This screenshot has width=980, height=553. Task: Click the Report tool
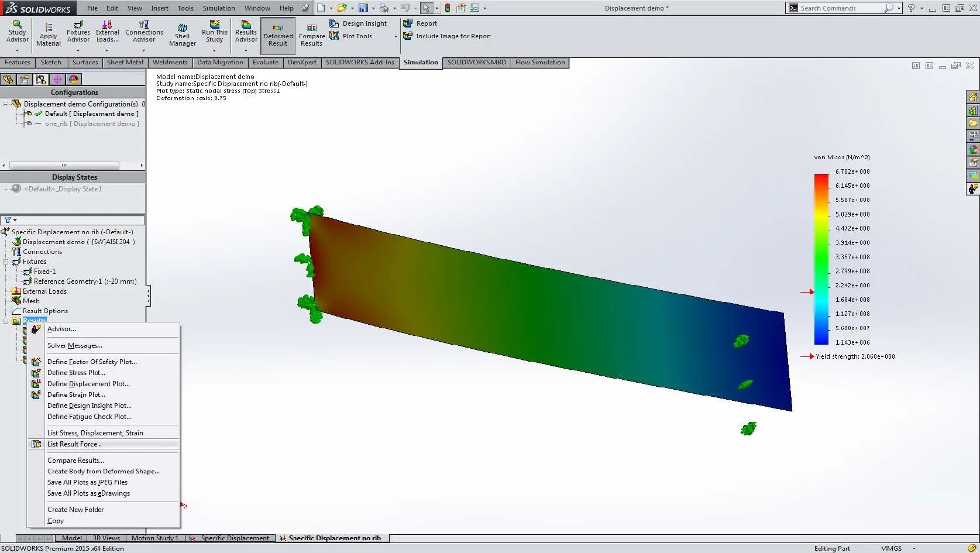pos(420,23)
